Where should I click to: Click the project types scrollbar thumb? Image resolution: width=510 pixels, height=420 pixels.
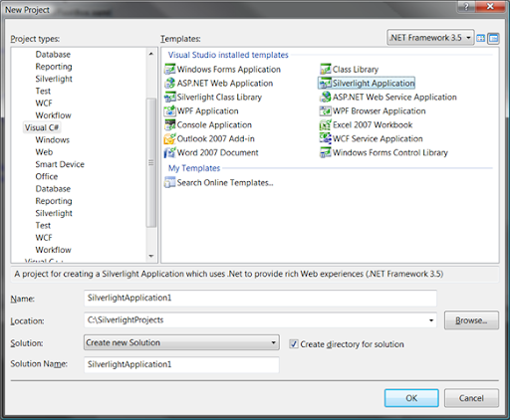[151, 162]
